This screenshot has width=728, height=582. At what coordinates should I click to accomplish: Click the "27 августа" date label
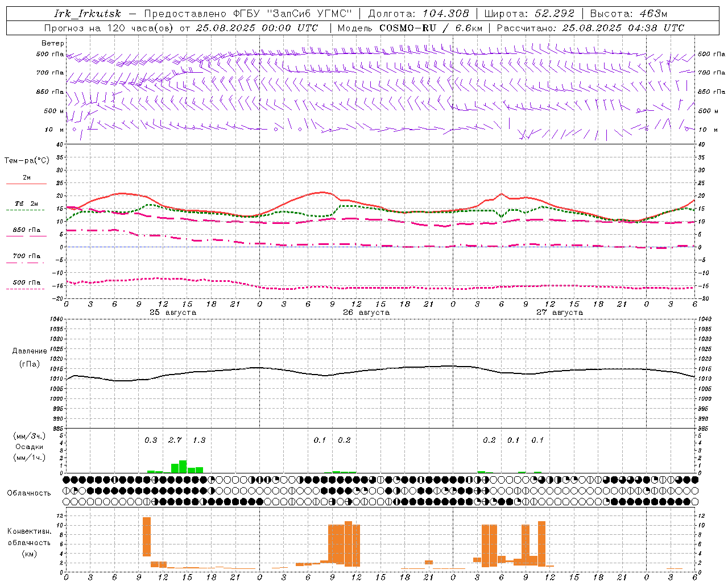tap(560, 313)
